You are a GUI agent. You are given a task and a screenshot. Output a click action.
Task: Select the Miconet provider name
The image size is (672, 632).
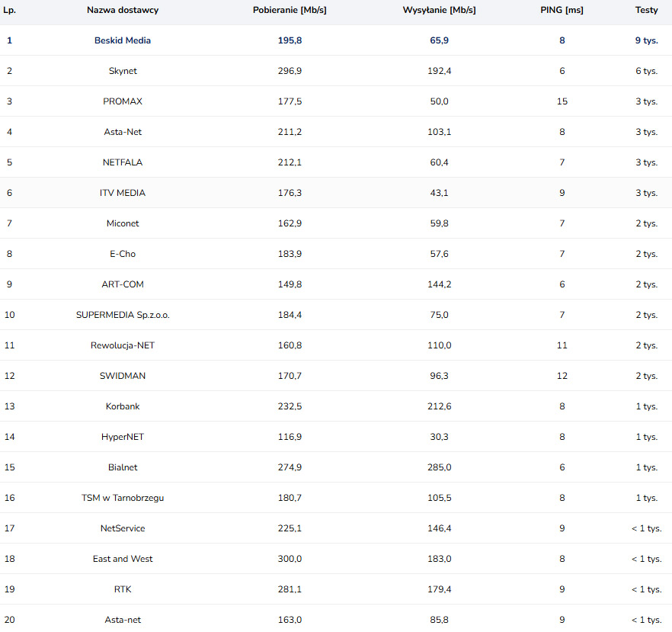123,223
